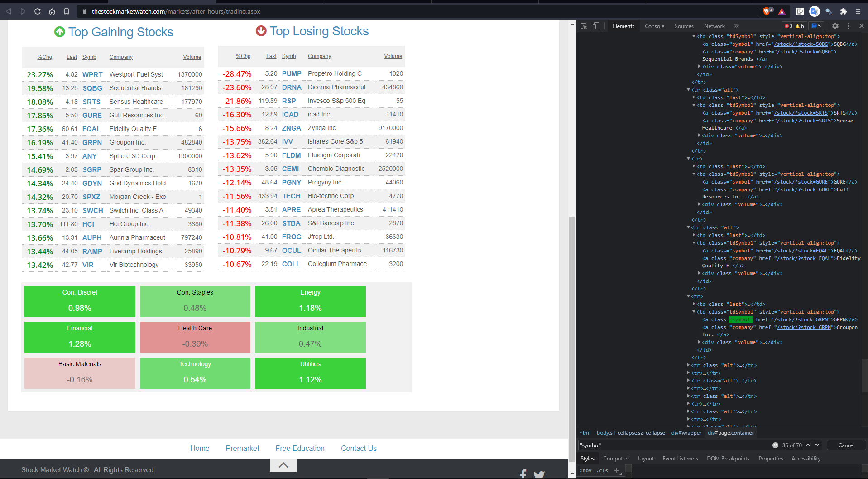Collapse the td containing the GURE symbol
This screenshot has width=868, height=479.
coord(694,174)
